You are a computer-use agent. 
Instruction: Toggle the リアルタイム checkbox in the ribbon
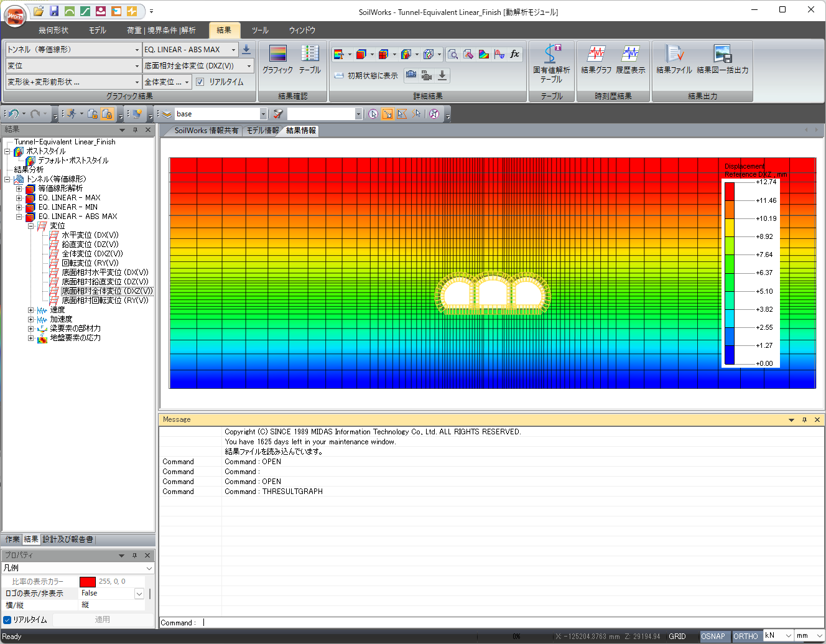(x=200, y=82)
